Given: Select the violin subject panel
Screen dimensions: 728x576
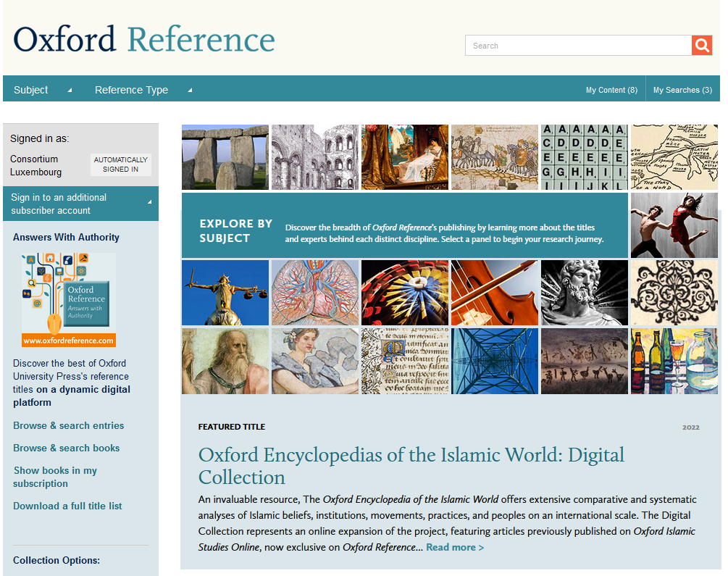Looking at the screenshot, I should 495,293.
